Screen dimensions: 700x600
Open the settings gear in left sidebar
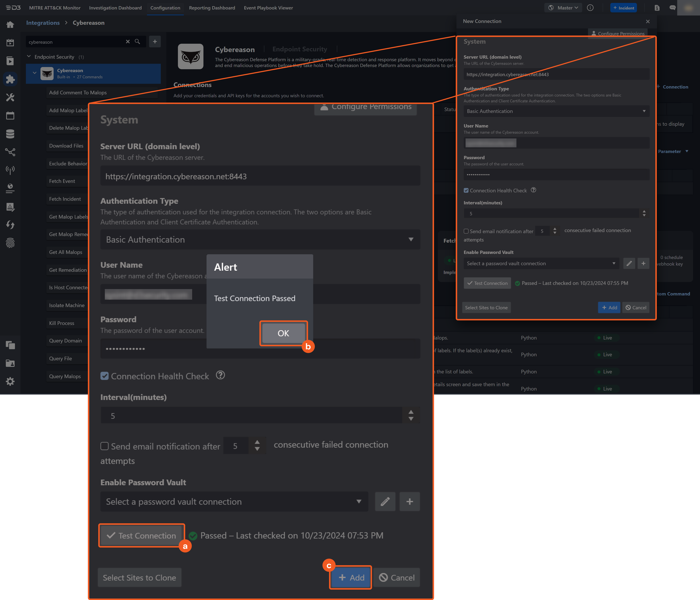pyautogui.click(x=10, y=382)
